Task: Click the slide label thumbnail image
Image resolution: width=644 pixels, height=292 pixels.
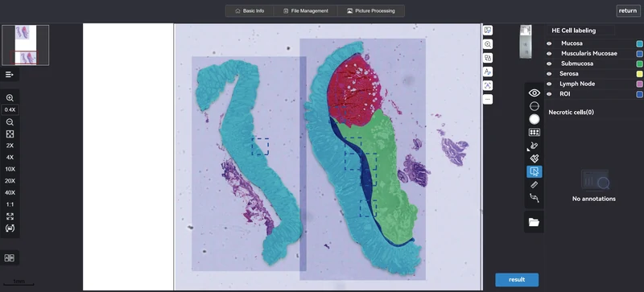Action: [x=526, y=42]
